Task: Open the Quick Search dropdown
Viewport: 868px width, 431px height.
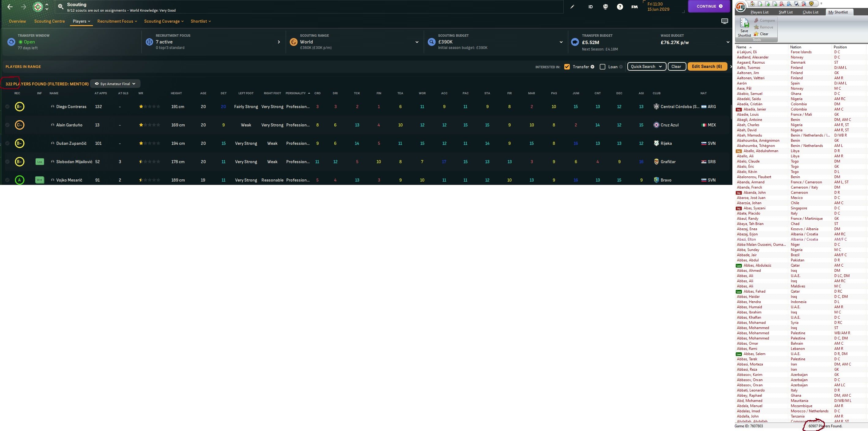Action: 646,66
